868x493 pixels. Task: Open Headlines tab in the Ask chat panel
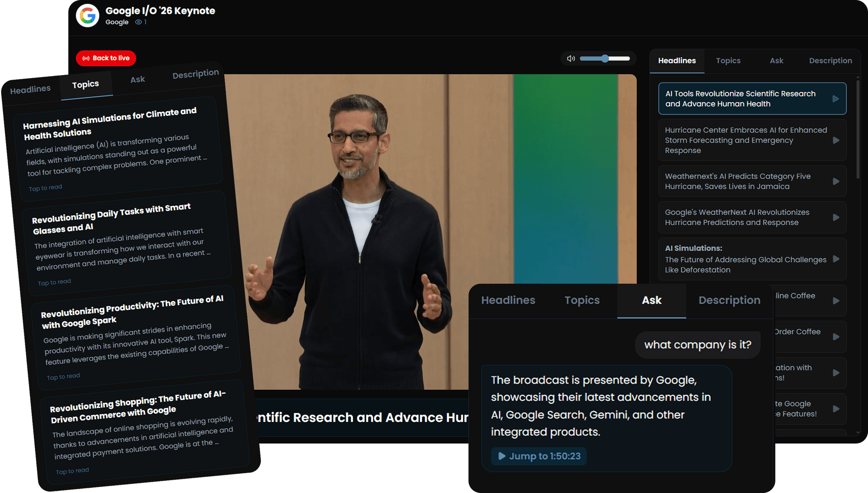[508, 300]
